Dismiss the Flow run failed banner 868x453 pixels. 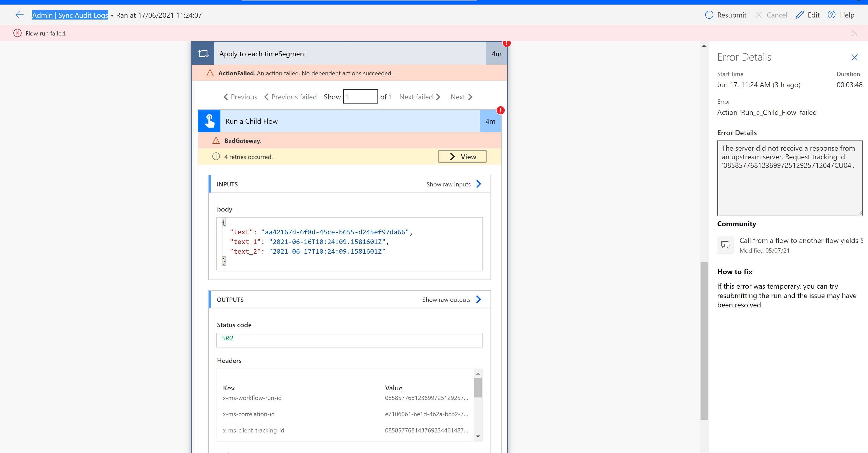pyautogui.click(x=855, y=33)
